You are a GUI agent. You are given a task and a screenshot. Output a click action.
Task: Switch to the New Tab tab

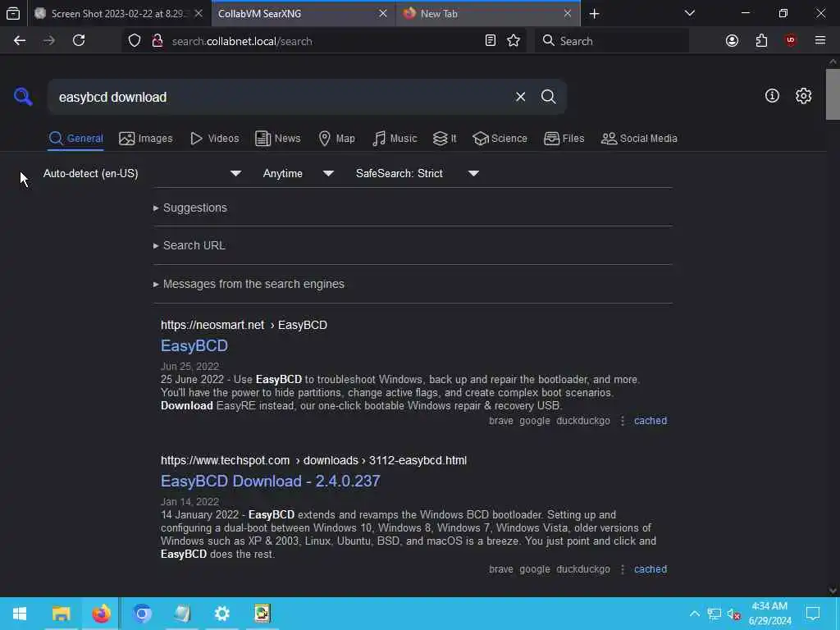[x=487, y=14]
